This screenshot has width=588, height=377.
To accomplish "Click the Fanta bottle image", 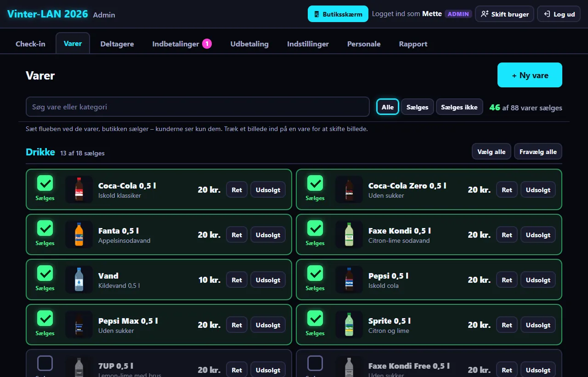I will pos(79,234).
